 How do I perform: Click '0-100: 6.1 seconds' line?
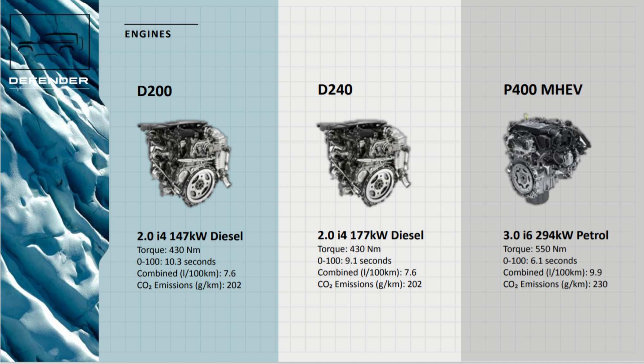pos(540,261)
